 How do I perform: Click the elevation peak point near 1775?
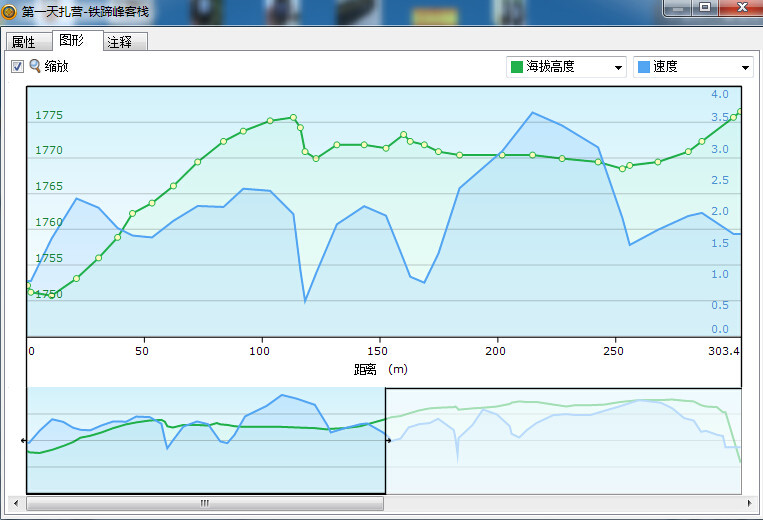coord(293,117)
